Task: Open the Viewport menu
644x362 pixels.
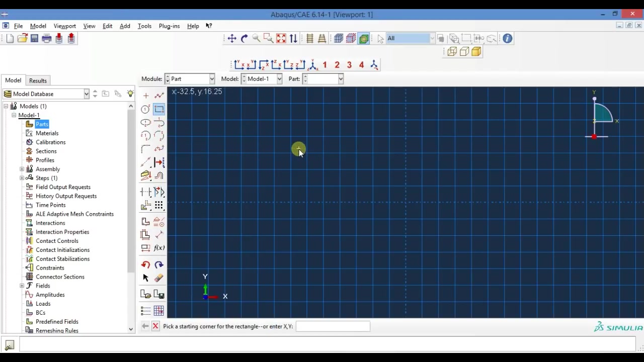Action: [x=64, y=26]
